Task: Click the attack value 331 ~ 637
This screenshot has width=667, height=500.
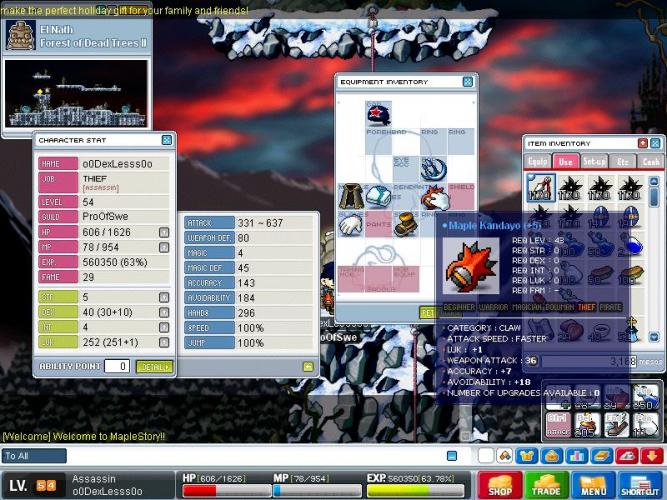Action: [x=260, y=223]
